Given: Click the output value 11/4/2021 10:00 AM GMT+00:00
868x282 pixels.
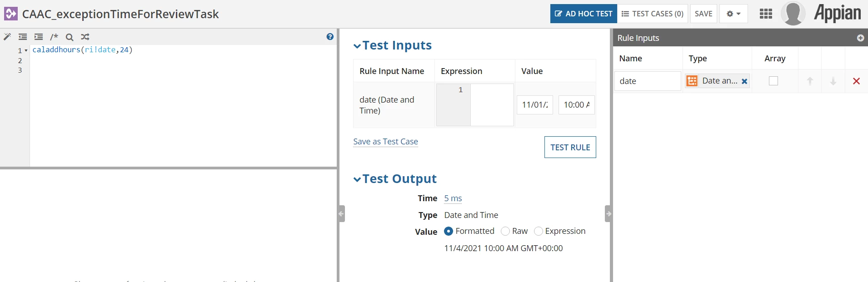Looking at the screenshot, I should [x=504, y=248].
